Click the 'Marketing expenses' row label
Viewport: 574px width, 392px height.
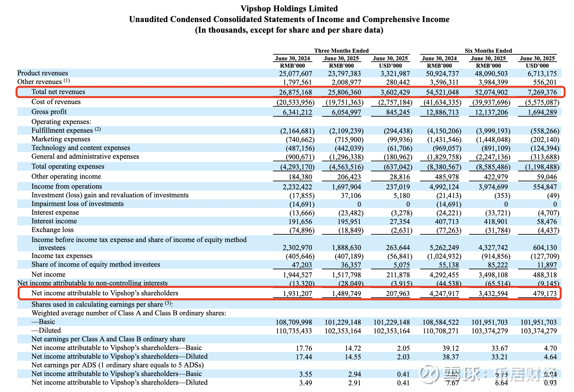(x=61, y=139)
